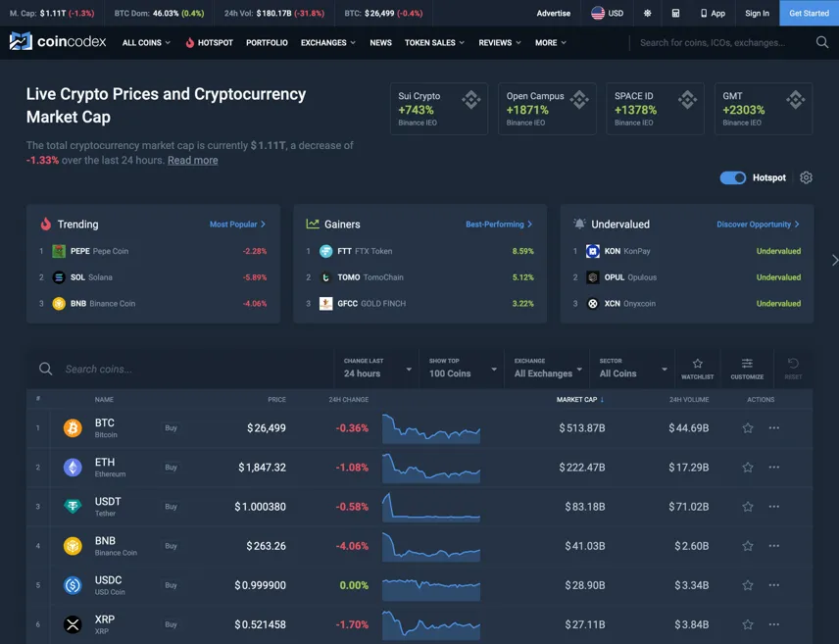This screenshot has height=644, width=839.
Task: Open the Open Campus IEO card
Action: point(547,109)
